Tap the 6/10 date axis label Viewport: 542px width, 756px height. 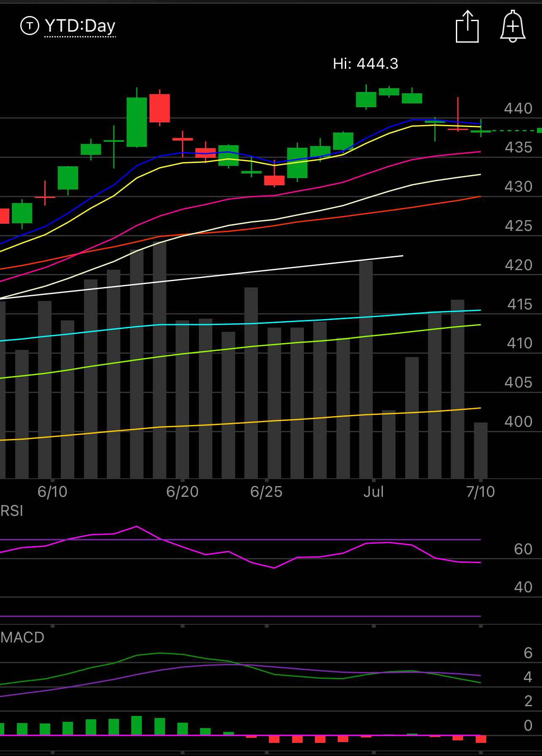coord(52,492)
